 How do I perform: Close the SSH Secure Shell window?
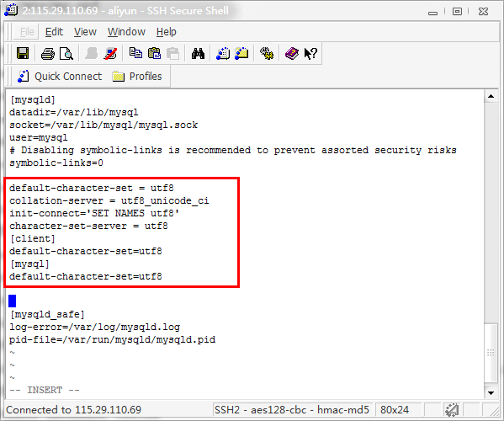(x=484, y=12)
